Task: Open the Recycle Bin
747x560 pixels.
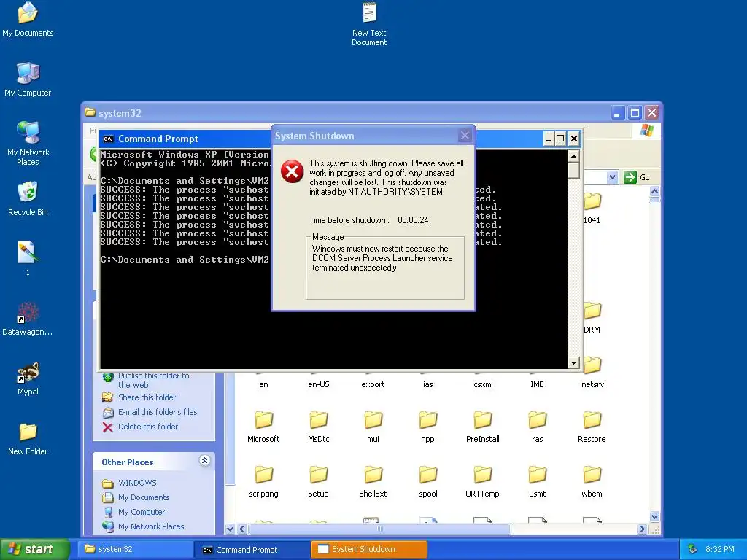Action: pos(28,198)
